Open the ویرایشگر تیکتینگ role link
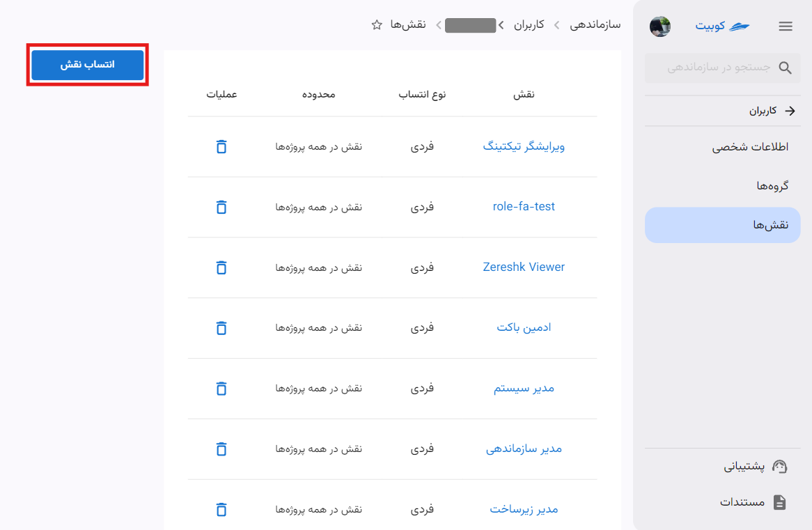Viewport: 812px width, 530px height. coord(524,147)
